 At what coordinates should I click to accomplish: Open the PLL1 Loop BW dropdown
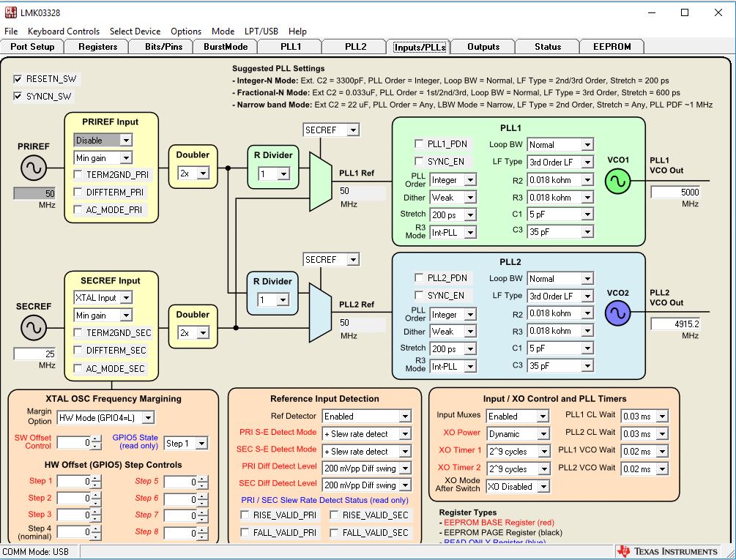(587, 145)
